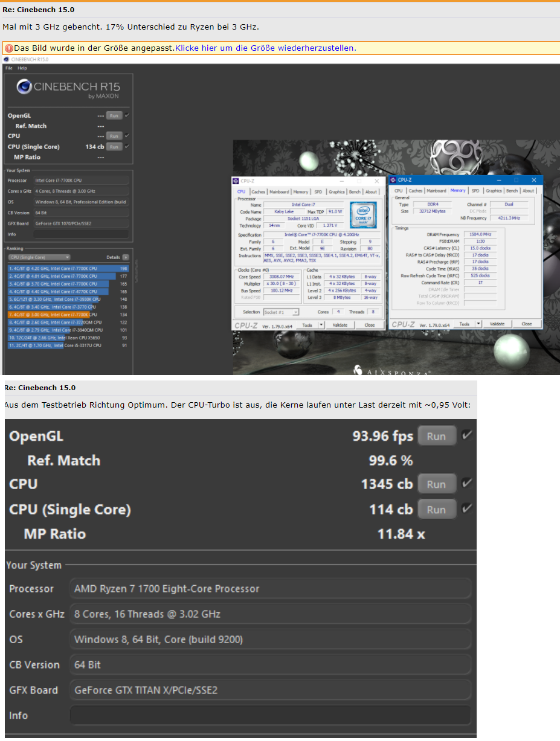Switch to Bench tab in left CPU-Z
560x741 pixels.
click(355, 192)
